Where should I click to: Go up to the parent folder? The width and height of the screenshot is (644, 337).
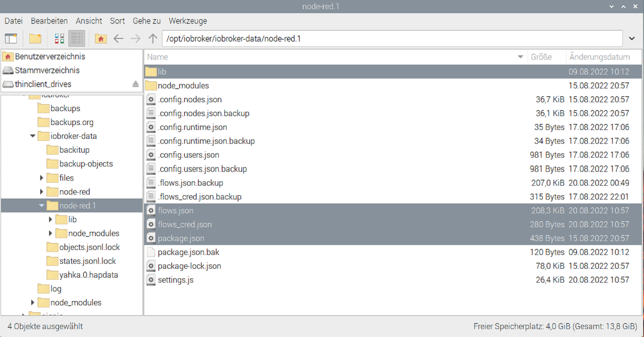(x=153, y=39)
